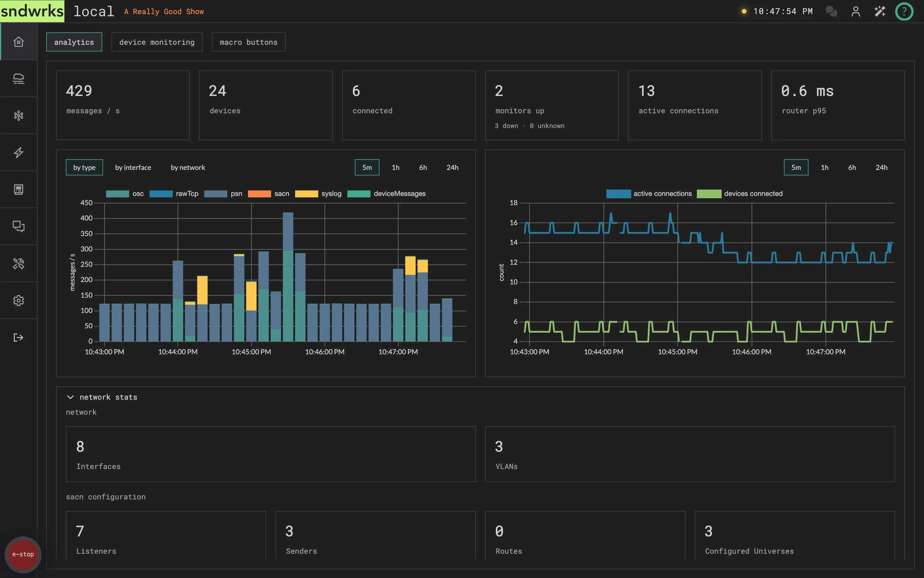Image resolution: width=924 pixels, height=578 pixels.
Task: Toggle active connections legend swatch
Action: 619,194
